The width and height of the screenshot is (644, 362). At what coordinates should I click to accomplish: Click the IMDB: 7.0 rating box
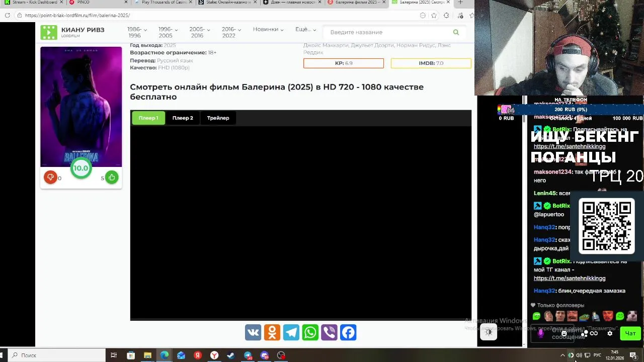(x=431, y=63)
